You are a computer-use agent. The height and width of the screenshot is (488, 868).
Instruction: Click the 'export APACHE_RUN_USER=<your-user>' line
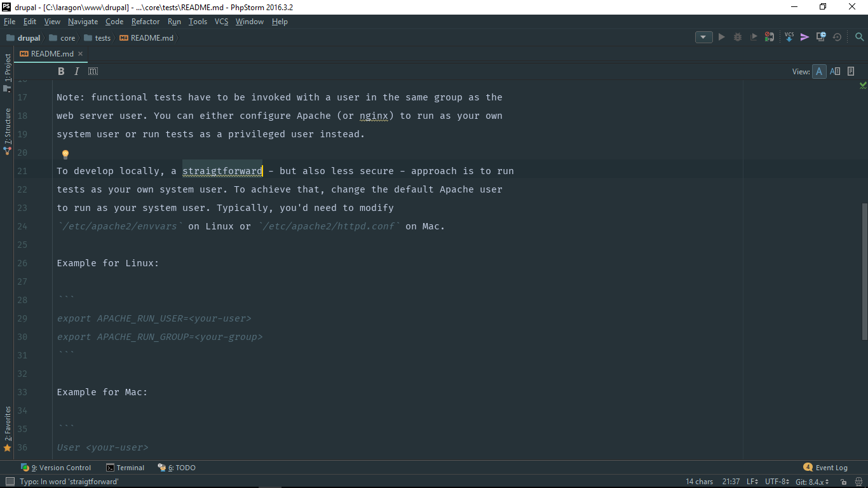[x=154, y=318]
